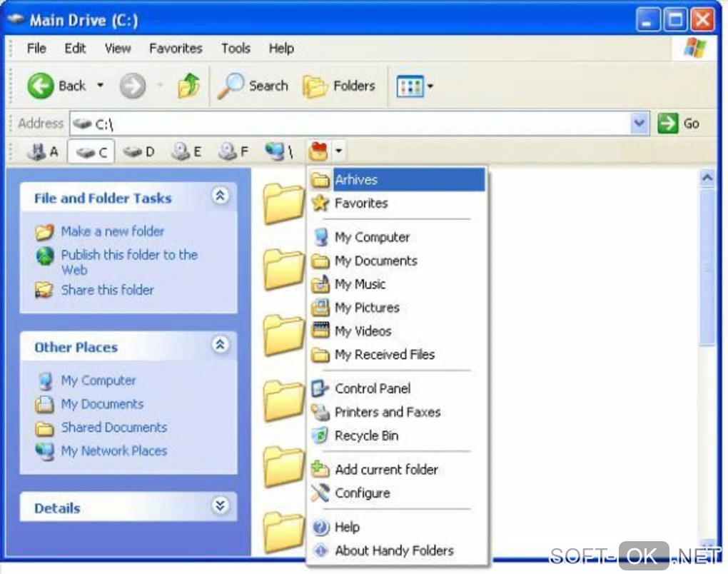
Task: Open the Views dropdown arrow
Action: point(430,86)
